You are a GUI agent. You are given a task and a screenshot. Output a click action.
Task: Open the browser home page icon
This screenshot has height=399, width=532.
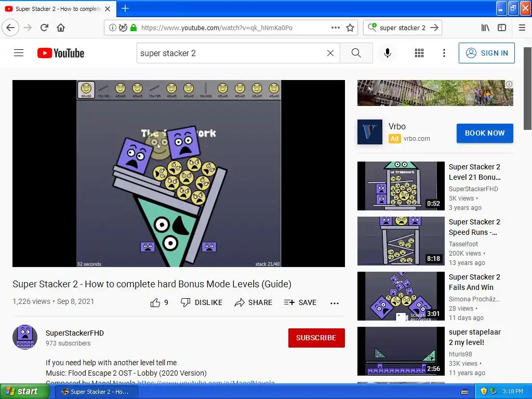click(61, 28)
